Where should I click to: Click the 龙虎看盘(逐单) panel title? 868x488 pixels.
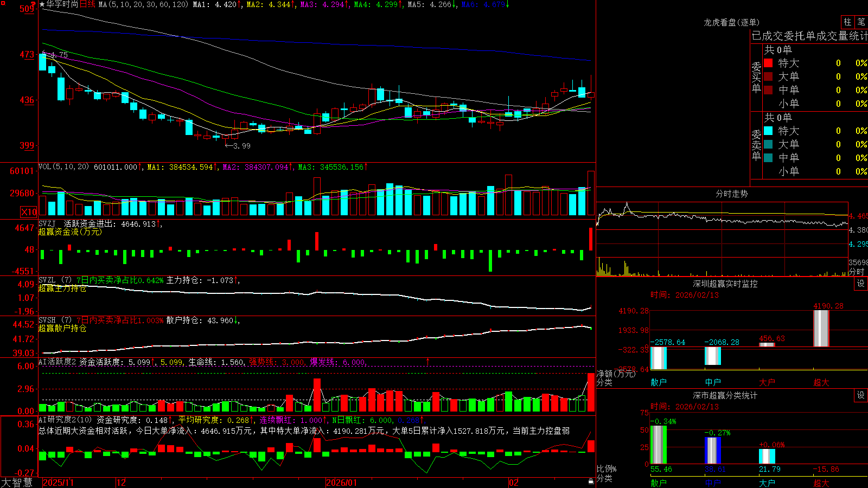pos(731,22)
